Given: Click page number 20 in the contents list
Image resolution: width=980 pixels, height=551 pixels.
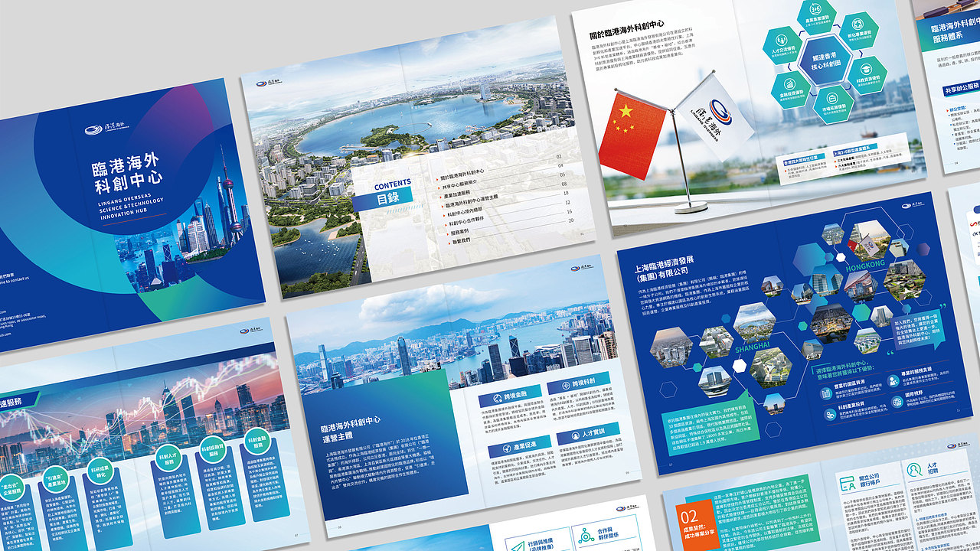Looking at the screenshot, I should [x=571, y=220].
